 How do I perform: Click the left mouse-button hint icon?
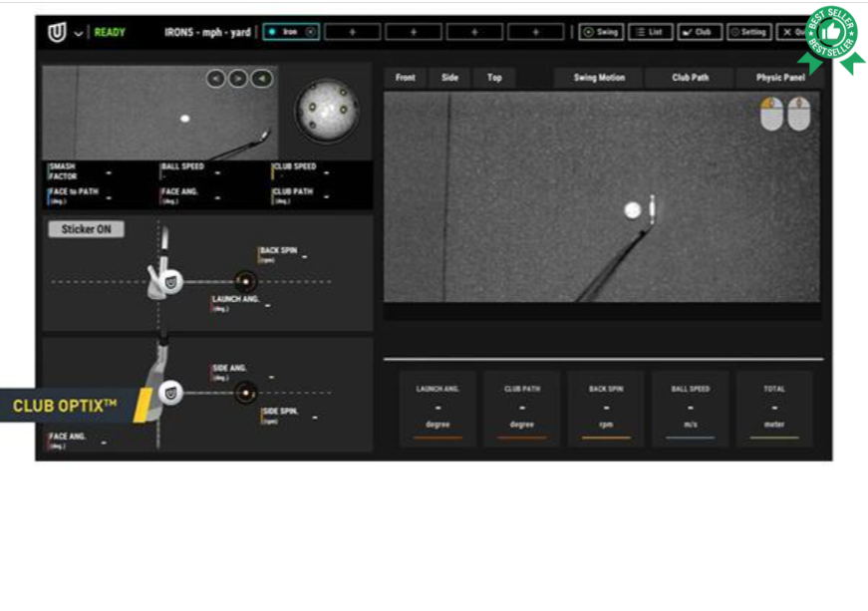771,114
